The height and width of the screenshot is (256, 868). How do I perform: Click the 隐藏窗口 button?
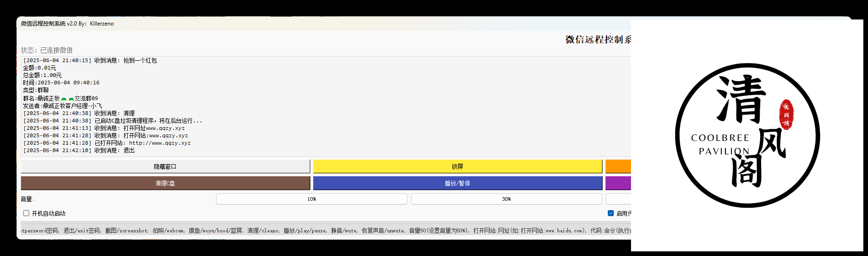[x=165, y=166]
